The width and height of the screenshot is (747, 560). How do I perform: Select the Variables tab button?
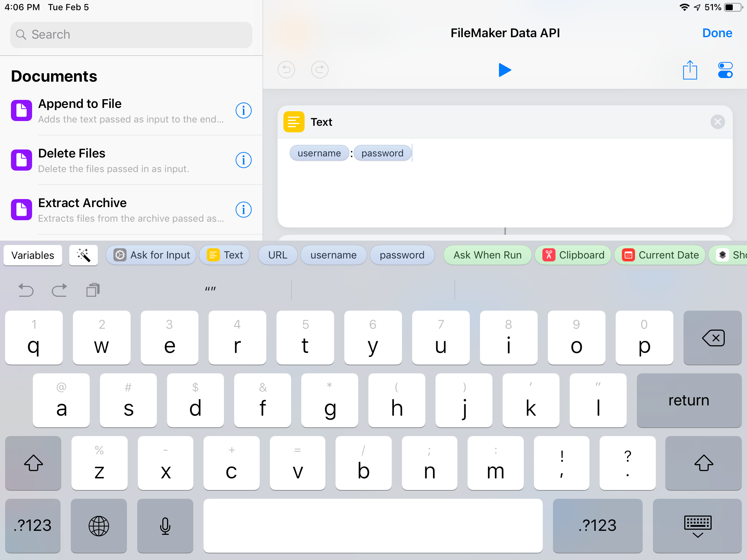click(x=33, y=255)
